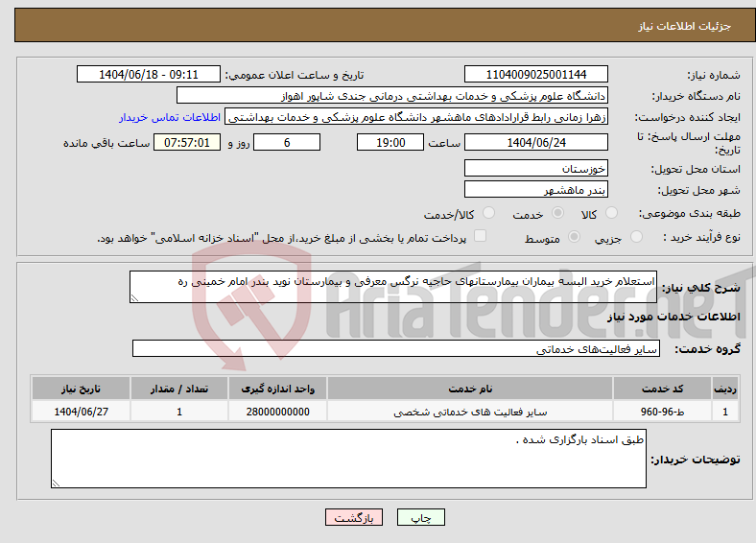Click the چاپ print button
The height and width of the screenshot is (543, 756).
(421, 517)
